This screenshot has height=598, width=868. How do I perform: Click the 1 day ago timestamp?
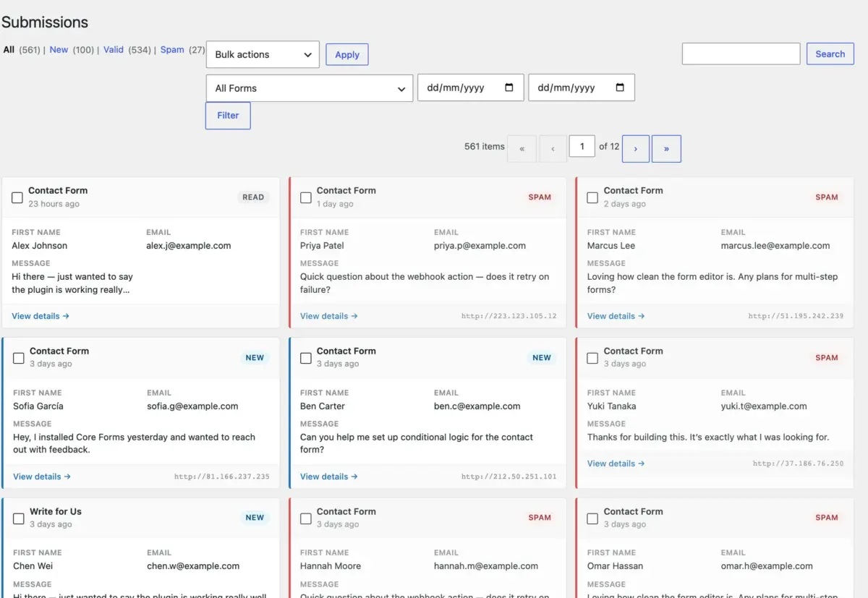click(335, 204)
